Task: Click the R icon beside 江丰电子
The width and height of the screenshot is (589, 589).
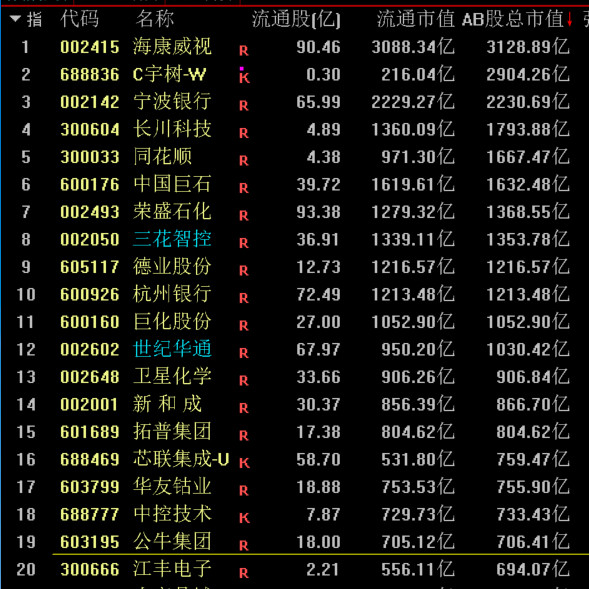Action: click(244, 573)
